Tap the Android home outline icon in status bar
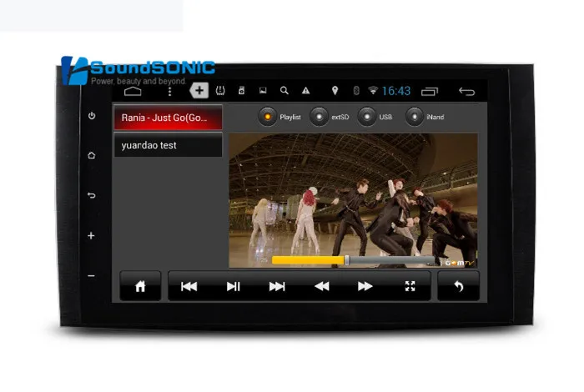The width and height of the screenshot is (584, 392). point(133,91)
